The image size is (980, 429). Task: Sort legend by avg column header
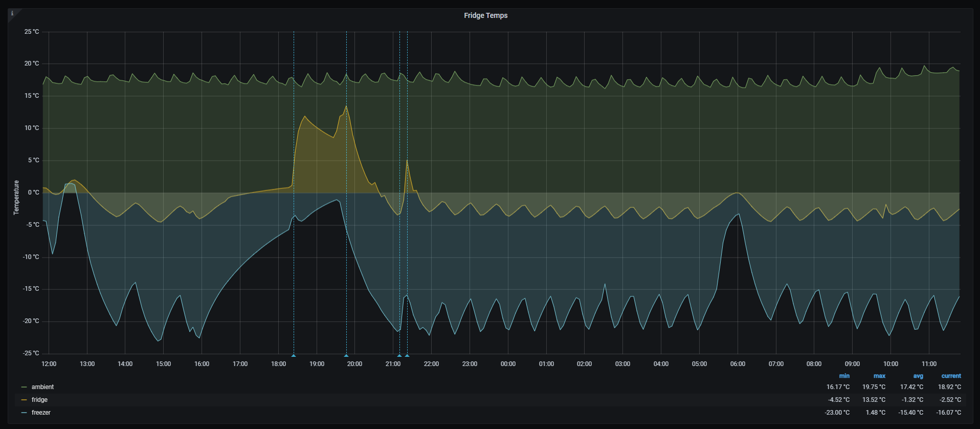point(918,376)
